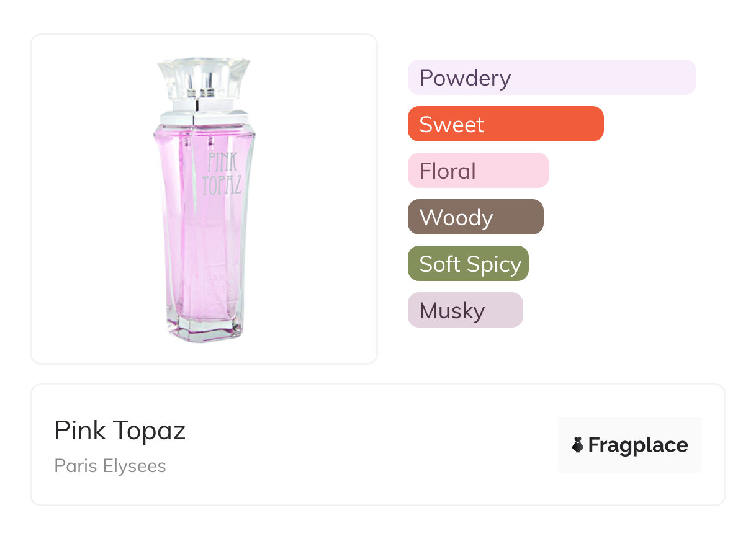Pick the brown Woody accord bar
Screen dimensions: 756x536
475,217
